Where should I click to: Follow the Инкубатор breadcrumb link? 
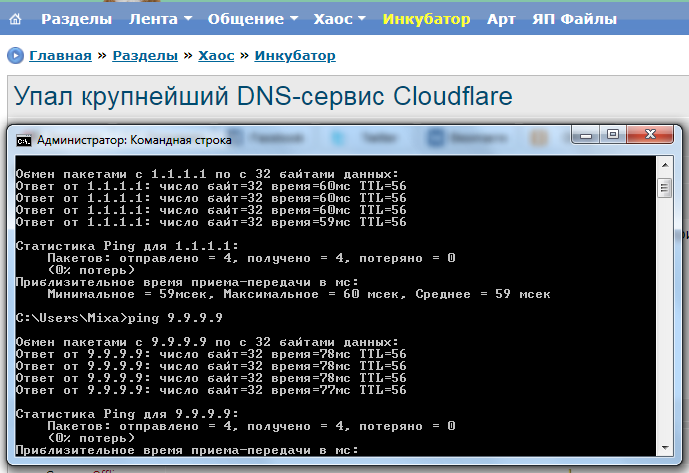coord(295,55)
